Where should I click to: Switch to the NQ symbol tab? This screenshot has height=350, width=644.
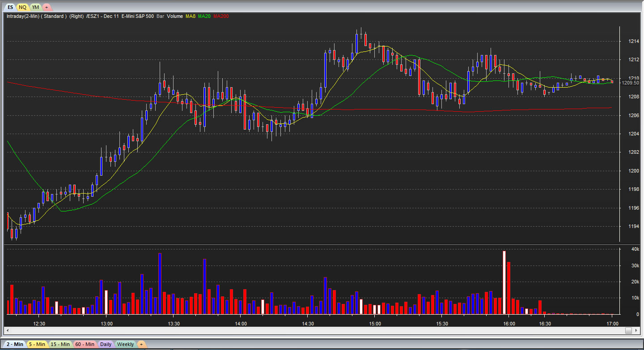22,7
